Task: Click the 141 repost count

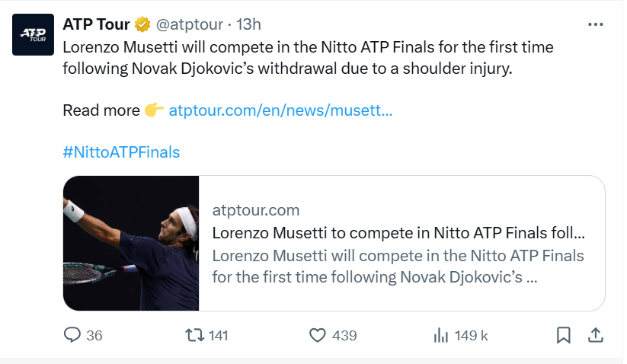Action: [x=219, y=335]
